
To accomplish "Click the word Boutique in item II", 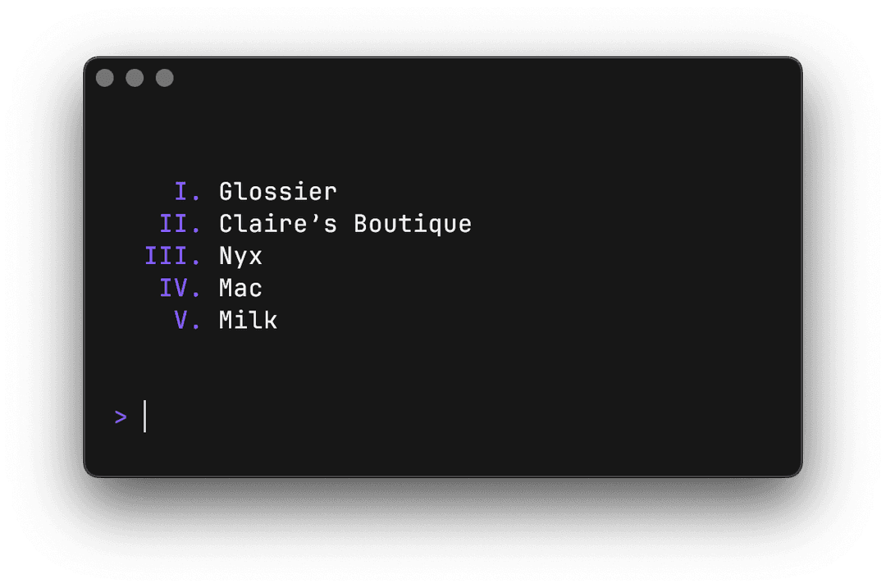I will point(413,224).
